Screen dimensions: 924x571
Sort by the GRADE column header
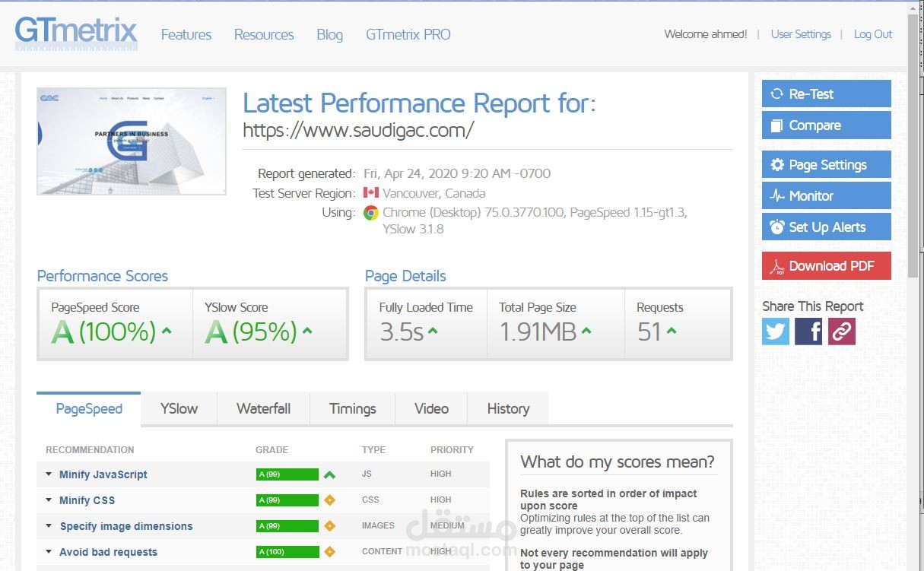pos(271,450)
